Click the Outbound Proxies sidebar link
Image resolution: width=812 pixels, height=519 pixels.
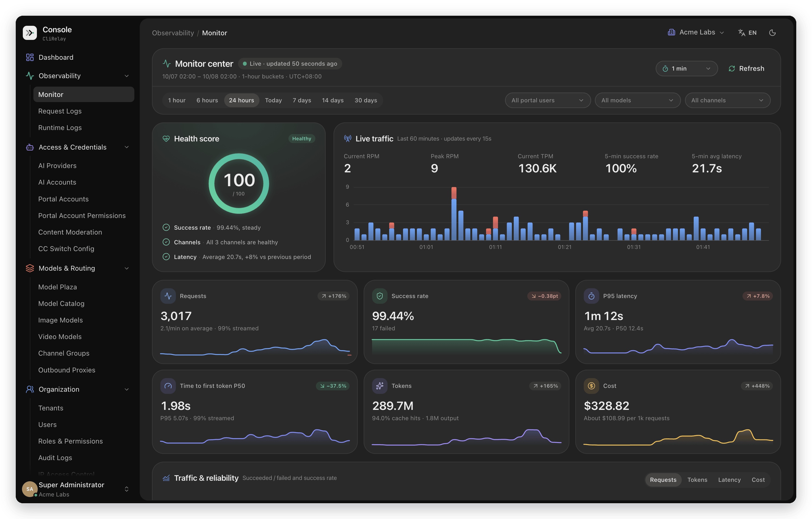click(x=84, y=370)
